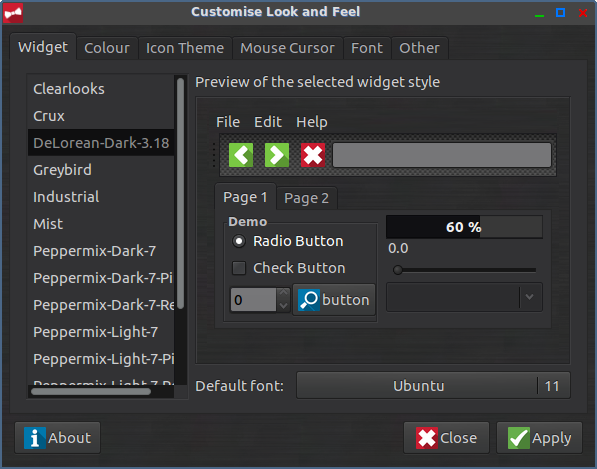597x469 pixels.
Task: Decrease spin box value with down arrow
Action: click(x=283, y=305)
